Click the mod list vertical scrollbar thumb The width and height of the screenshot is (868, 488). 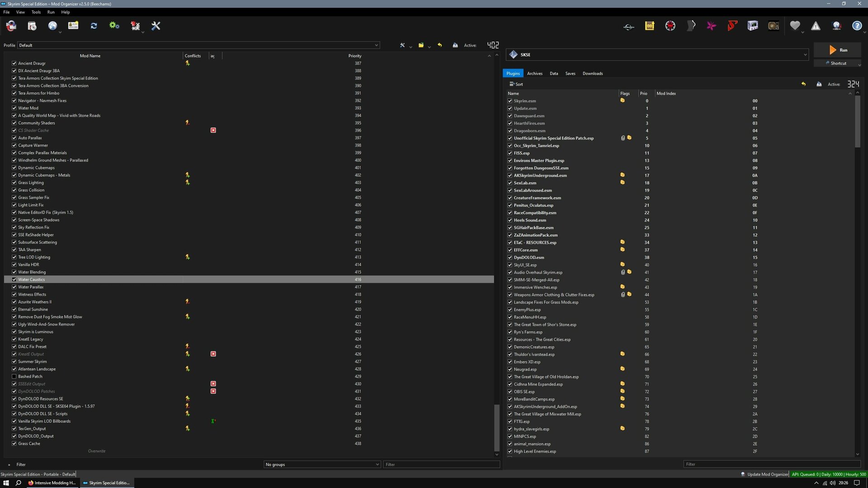click(496, 427)
